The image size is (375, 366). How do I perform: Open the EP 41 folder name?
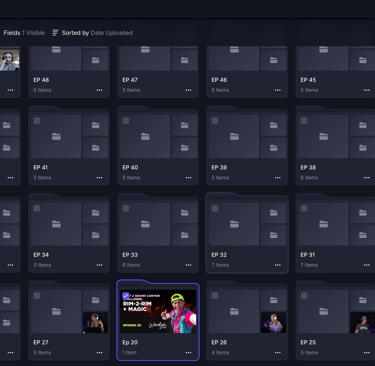[x=41, y=167]
